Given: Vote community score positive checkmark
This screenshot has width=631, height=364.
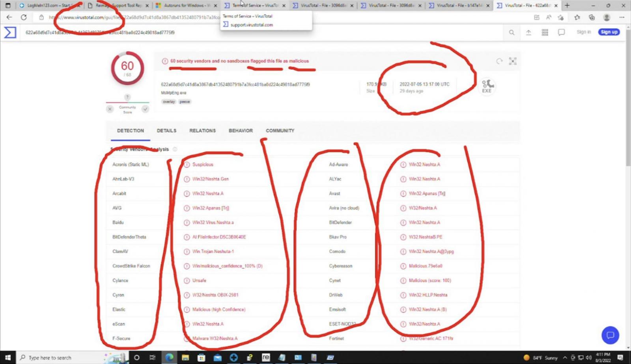Looking at the screenshot, I should [145, 109].
